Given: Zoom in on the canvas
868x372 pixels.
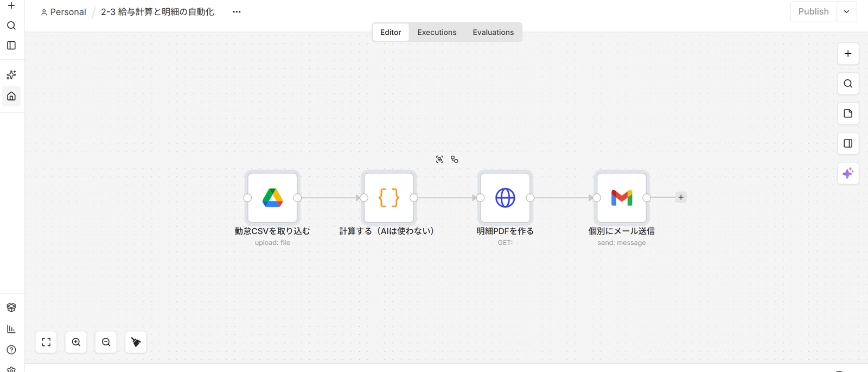Looking at the screenshot, I should [x=76, y=342].
